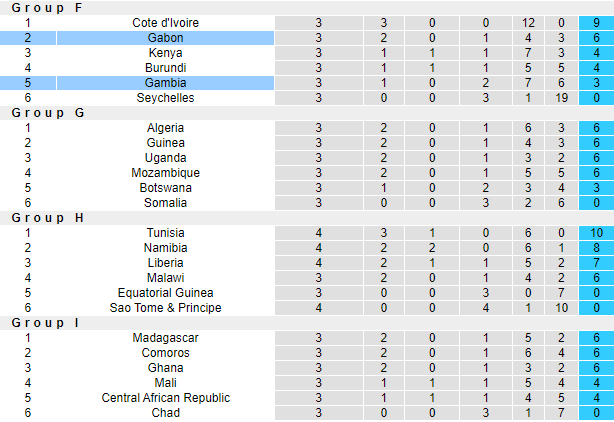Open the Comoros team link

165,353
